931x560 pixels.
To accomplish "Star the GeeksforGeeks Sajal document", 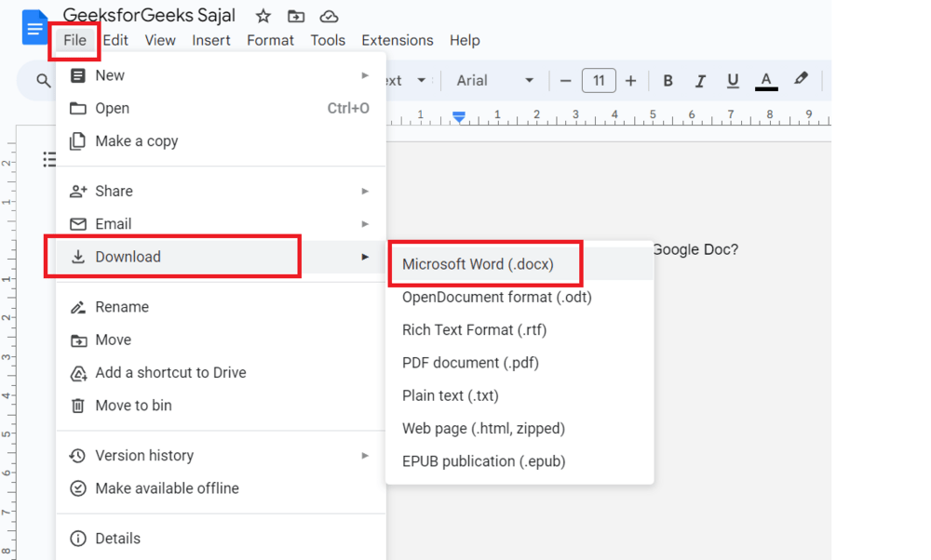I will tap(263, 16).
